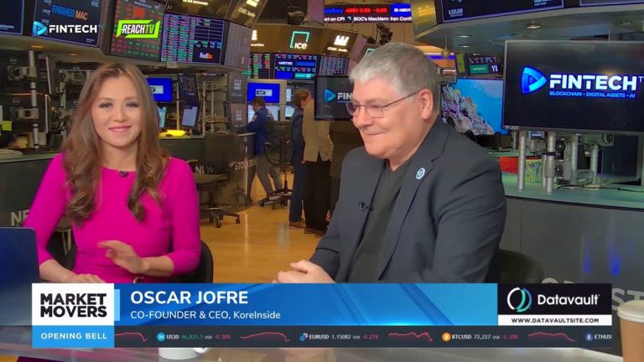The image size is (644, 362).
Task: Select the Opening Bell label
Action: pos(73,337)
